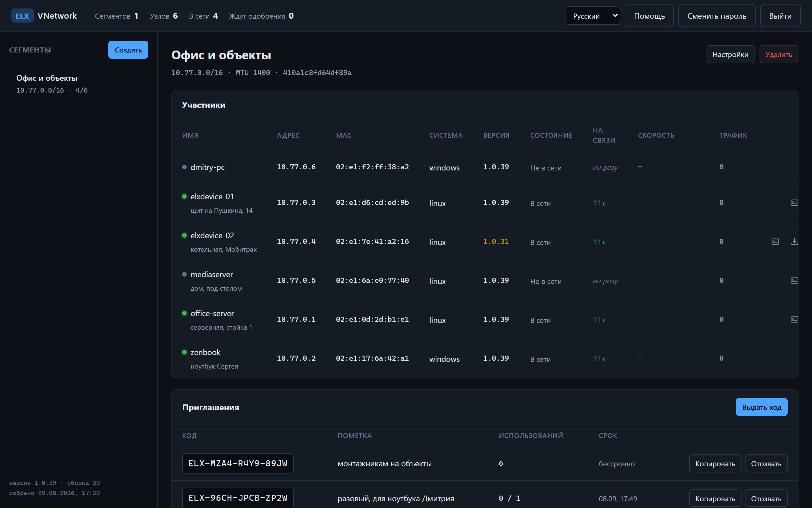812x508 pixels.
Task: Click address 10.77.0.3
Action: pyautogui.click(x=296, y=203)
